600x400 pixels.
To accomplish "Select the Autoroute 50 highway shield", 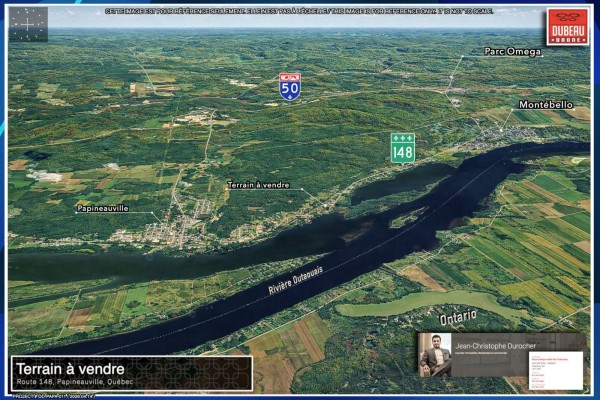I will (290, 87).
